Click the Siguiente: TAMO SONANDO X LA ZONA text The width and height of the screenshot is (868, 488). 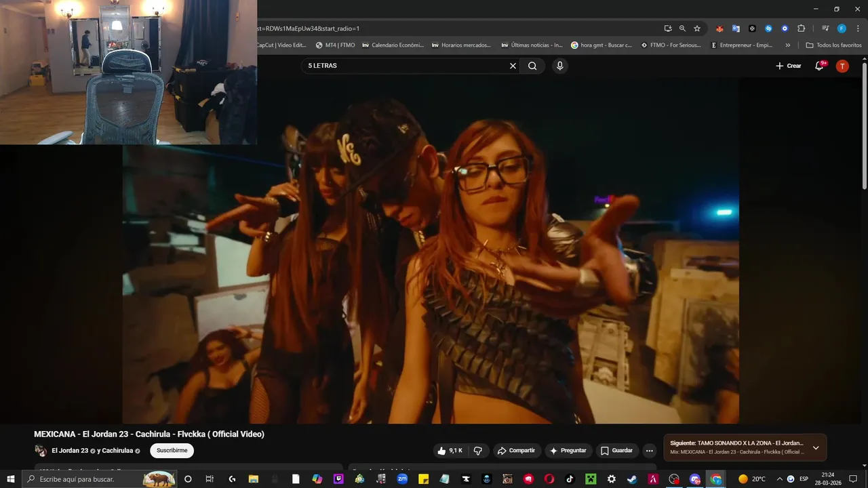(736, 443)
